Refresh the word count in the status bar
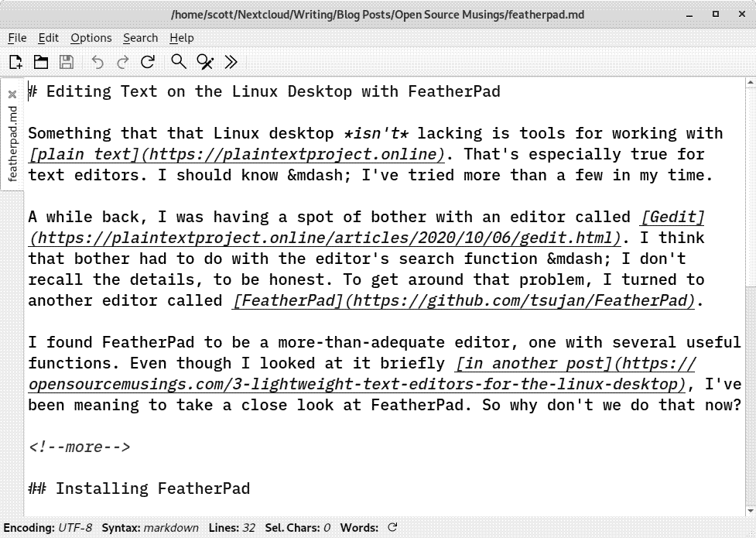This screenshot has height=538, width=756. pos(392,527)
